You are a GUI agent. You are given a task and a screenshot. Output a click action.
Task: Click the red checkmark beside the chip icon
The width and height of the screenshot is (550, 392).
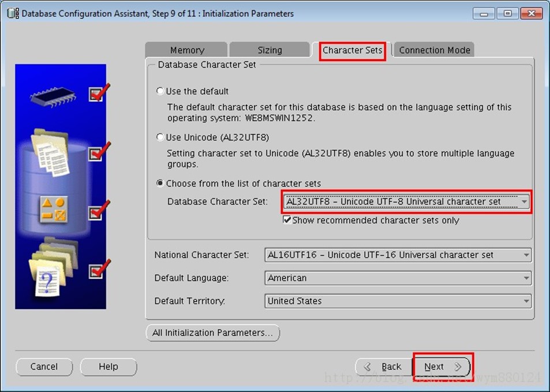point(99,93)
